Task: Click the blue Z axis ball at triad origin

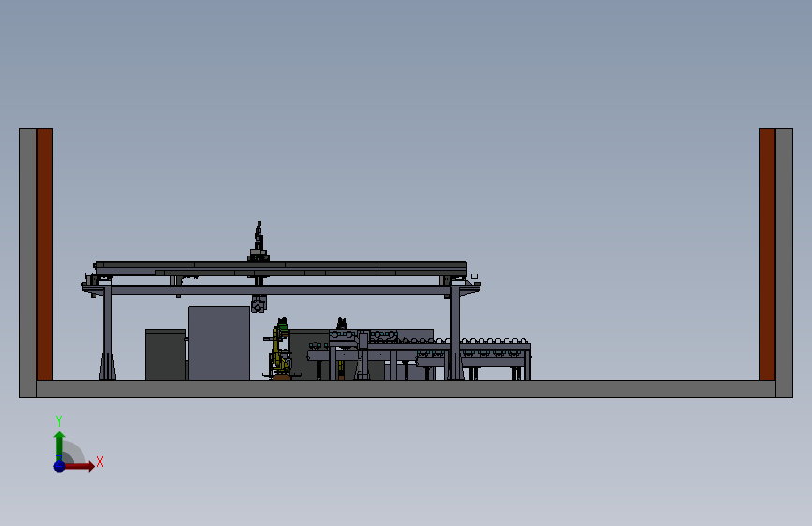Action: 60,466
